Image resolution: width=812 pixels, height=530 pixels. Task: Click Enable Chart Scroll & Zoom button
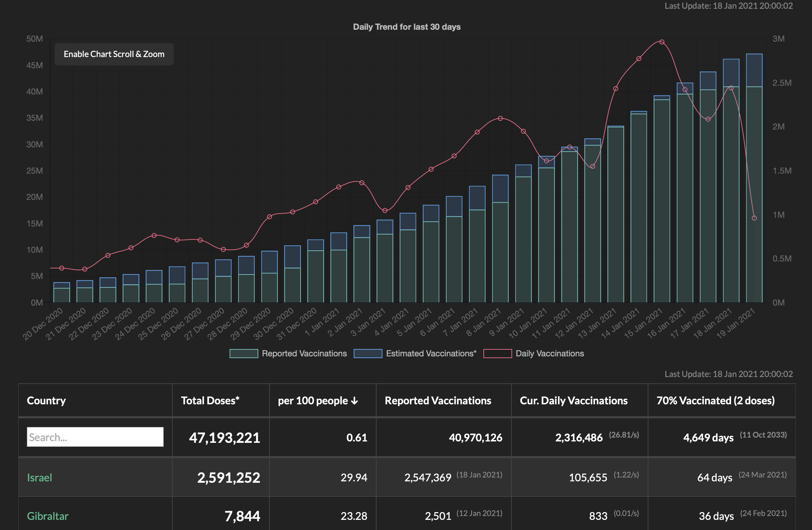click(x=114, y=54)
